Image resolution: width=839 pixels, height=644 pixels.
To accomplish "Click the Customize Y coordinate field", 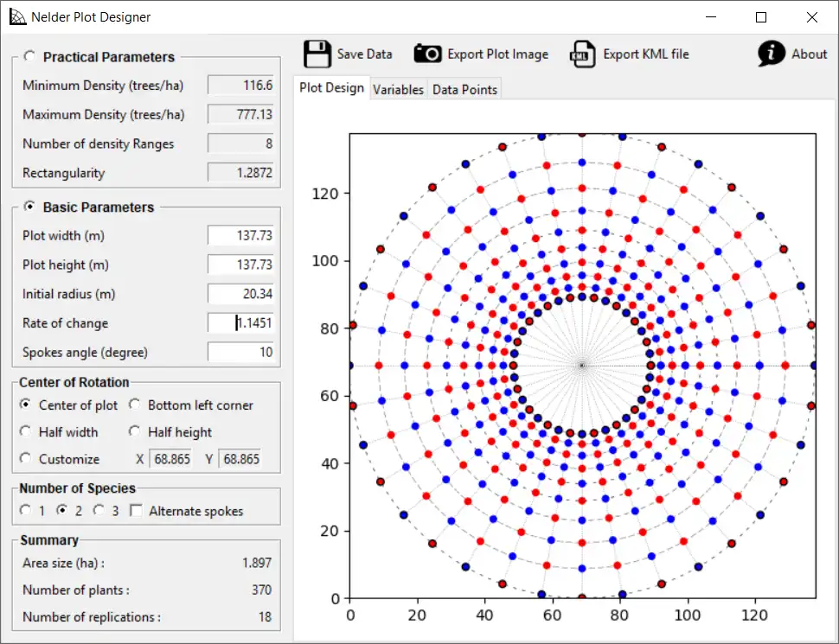I will (x=240, y=459).
